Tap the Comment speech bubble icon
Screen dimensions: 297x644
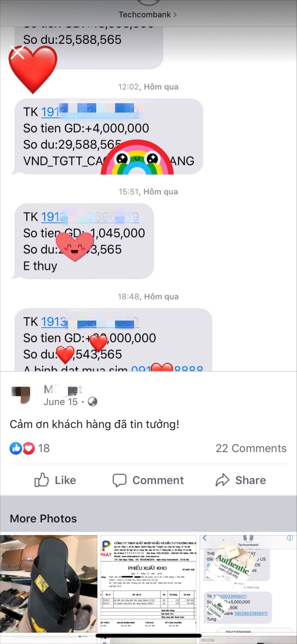(x=120, y=480)
